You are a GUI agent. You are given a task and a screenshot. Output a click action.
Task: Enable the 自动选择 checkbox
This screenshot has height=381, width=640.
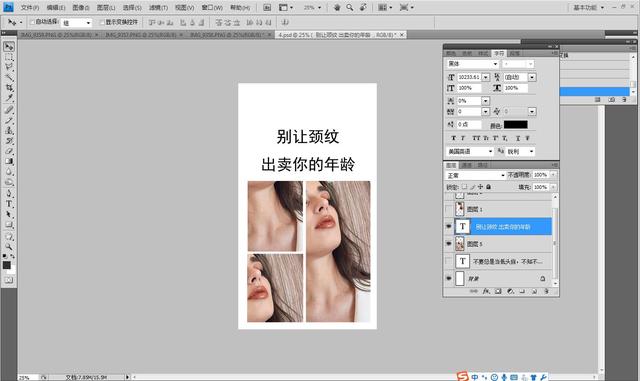point(32,22)
